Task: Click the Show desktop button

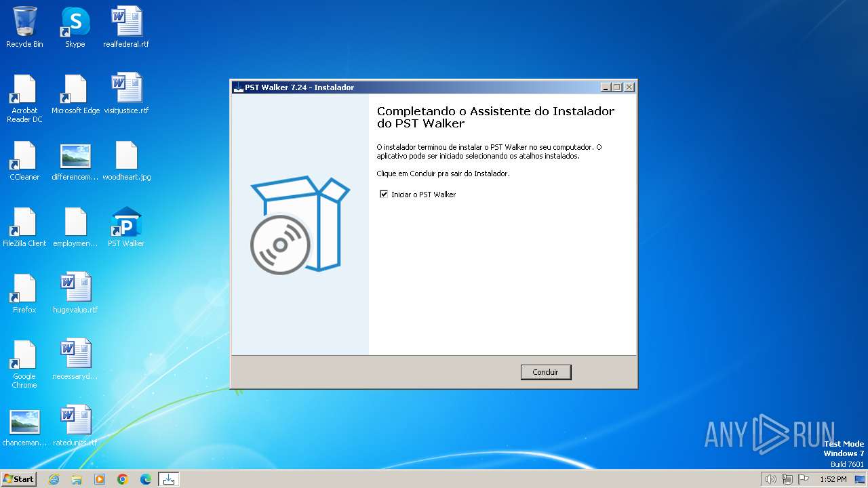Action: [861, 479]
